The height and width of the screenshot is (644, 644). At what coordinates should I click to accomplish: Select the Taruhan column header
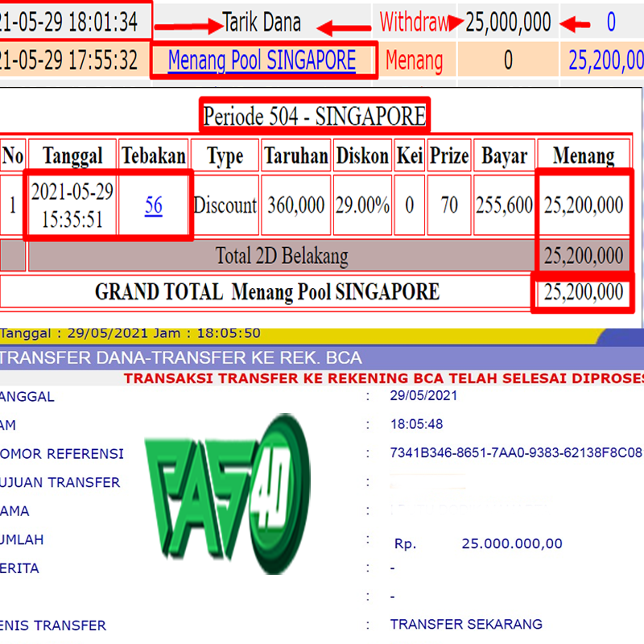(x=296, y=155)
